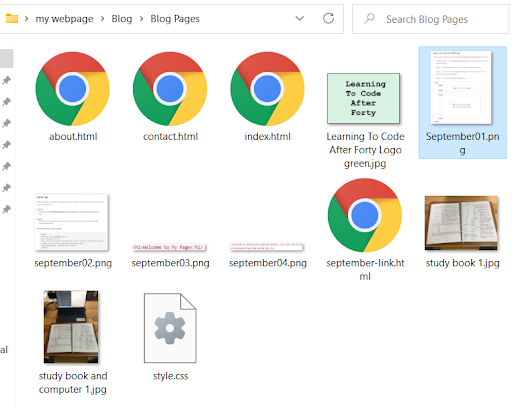Select the study book 1.jpg thumbnail
Image resolution: width=512 pixels, height=409 pixels.
[461, 223]
